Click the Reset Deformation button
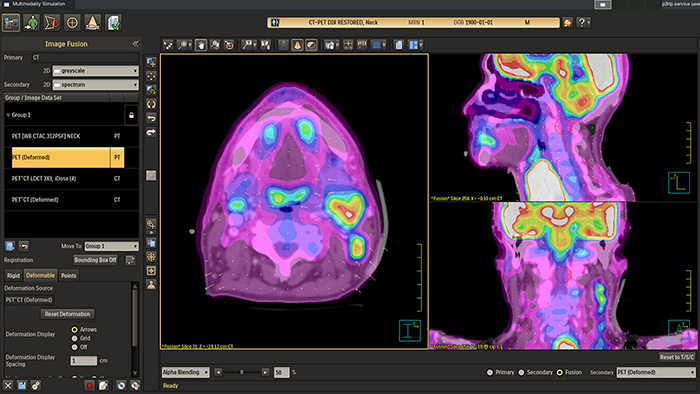Image resolution: width=700 pixels, height=394 pixels. pos(67,314)
